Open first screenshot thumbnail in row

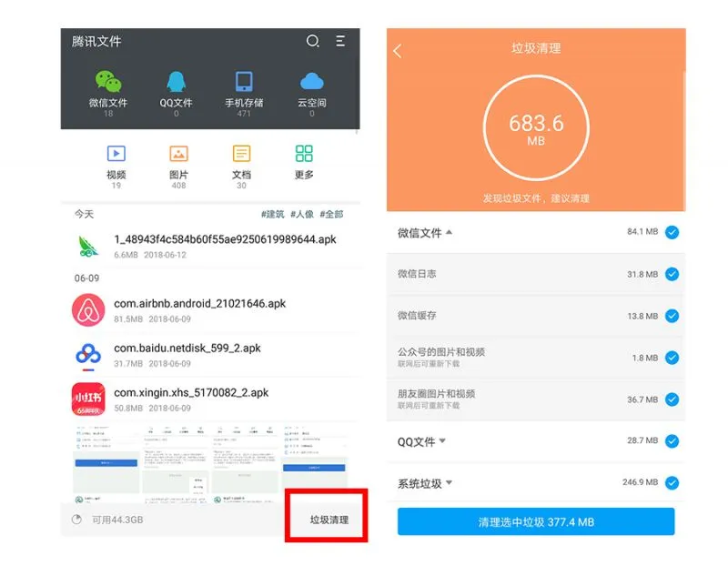tap(106, 463)
